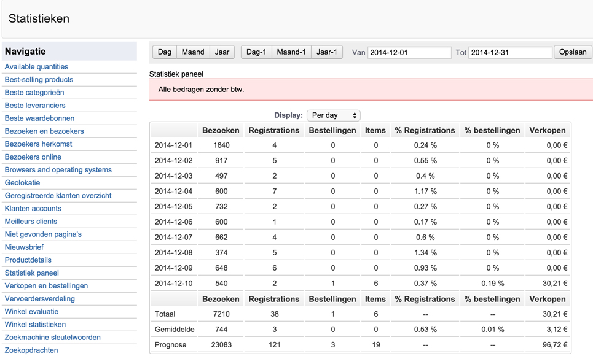Open Beste waardebonnen page

(39, 118)
